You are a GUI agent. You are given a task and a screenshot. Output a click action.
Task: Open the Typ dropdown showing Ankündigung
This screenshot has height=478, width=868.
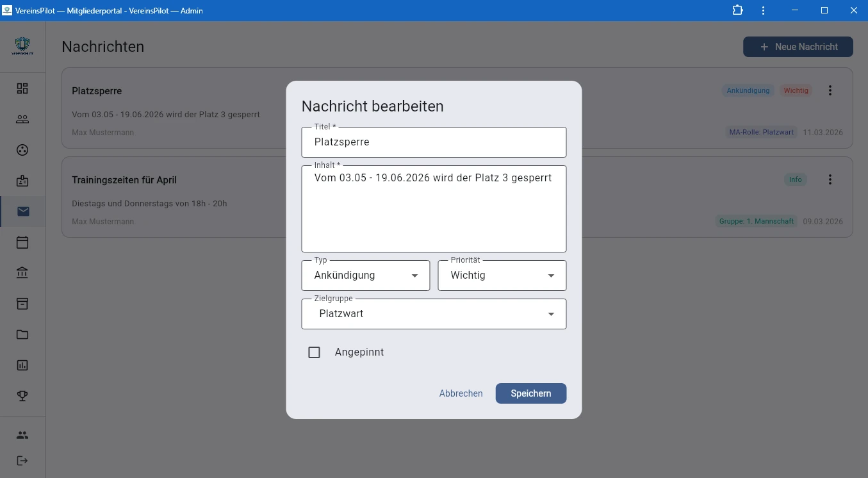(x=366, y=276)
